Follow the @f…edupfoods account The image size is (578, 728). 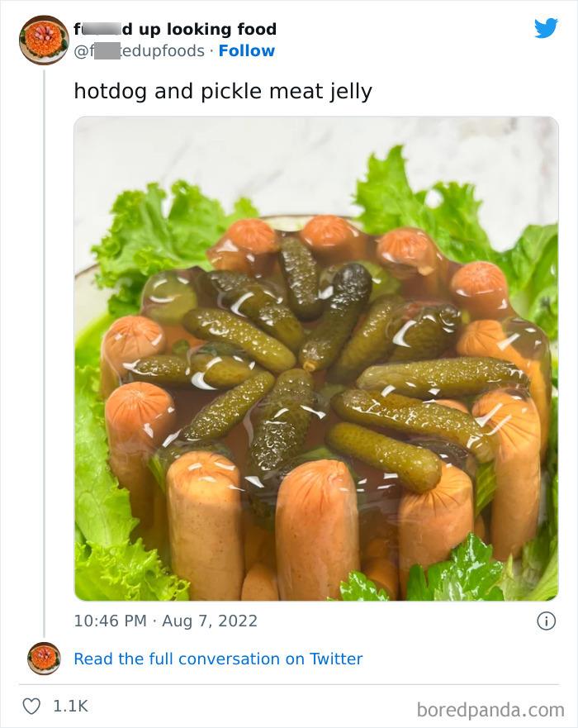pos(247,51)
